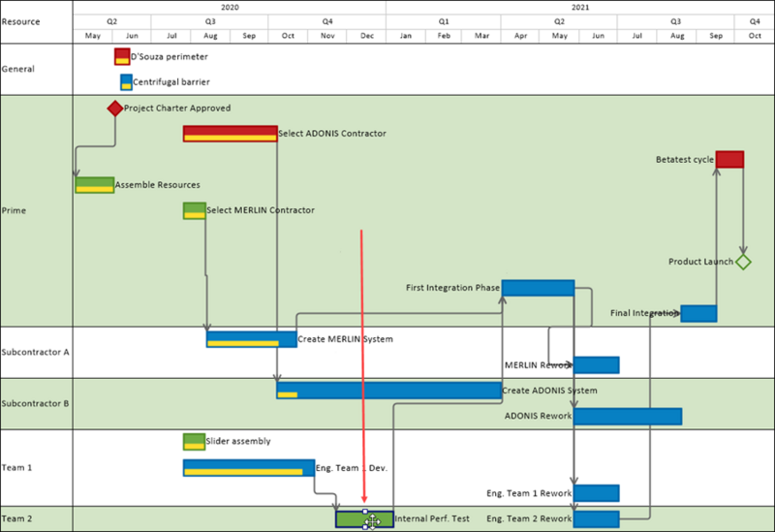
Task: Click the 2021 Q2 quarter header
Action: pyautogui.click(x=559, y=21)
